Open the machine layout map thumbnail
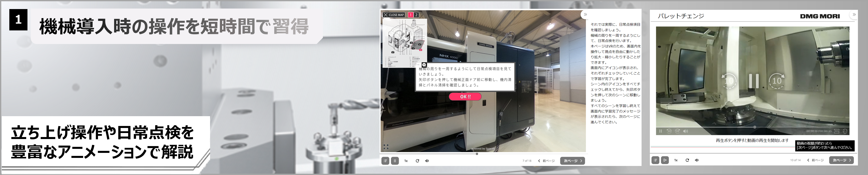 (x=405, y=43)
